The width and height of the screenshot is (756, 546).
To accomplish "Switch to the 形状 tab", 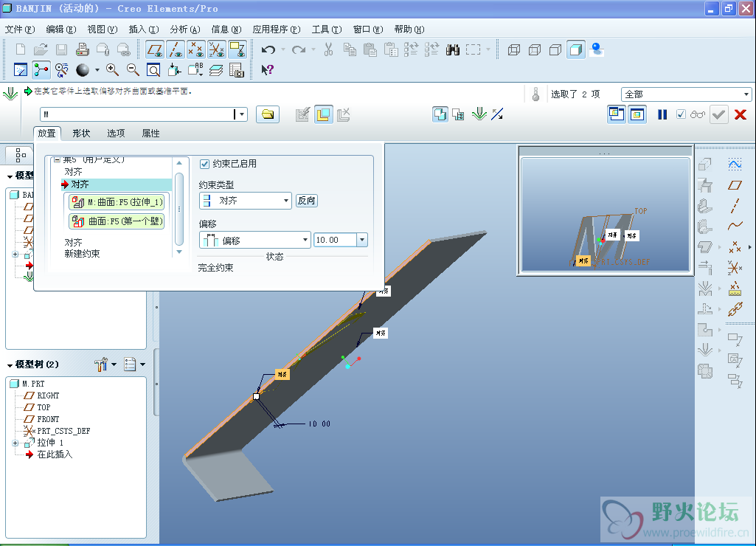I will coord(81,133).
